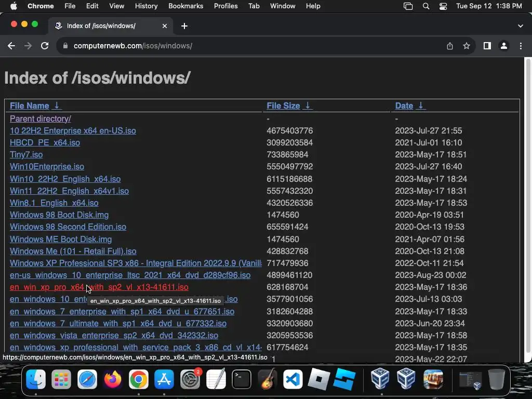This screenshot has width=532, height=399.
Task: Click file size 4675403776
Action: (x=290, y=130)
